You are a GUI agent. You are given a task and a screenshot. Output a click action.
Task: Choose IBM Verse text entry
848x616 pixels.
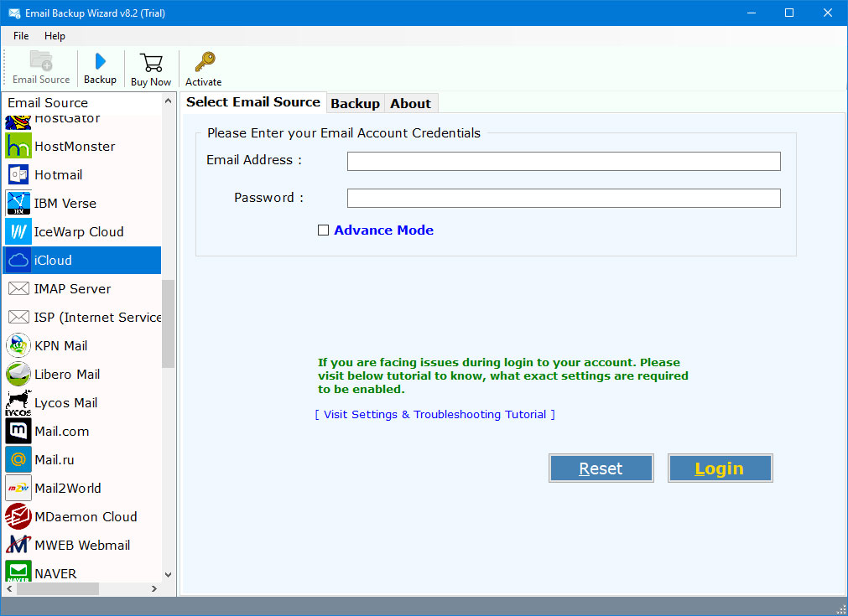click(x=65, y=203)
